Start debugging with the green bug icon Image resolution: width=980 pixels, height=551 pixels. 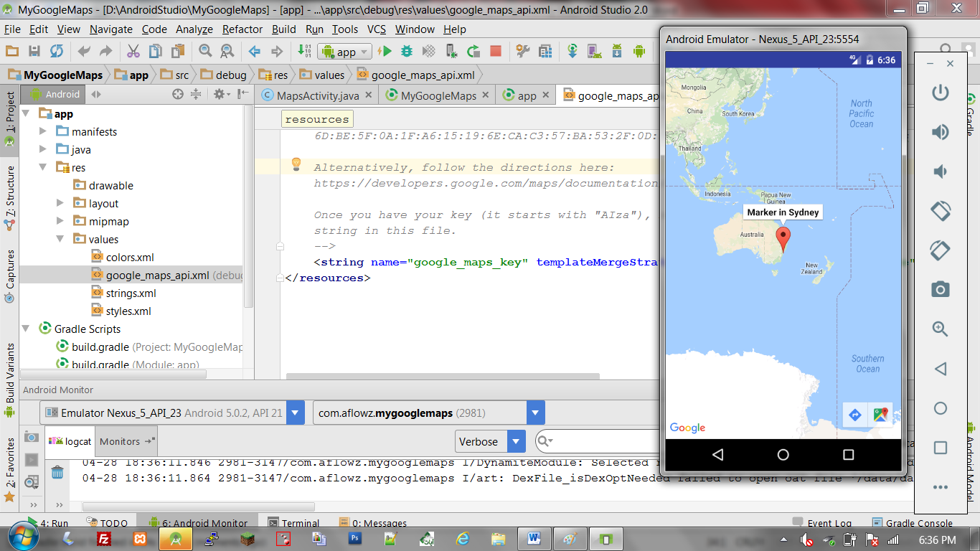(x=407, y=51)
